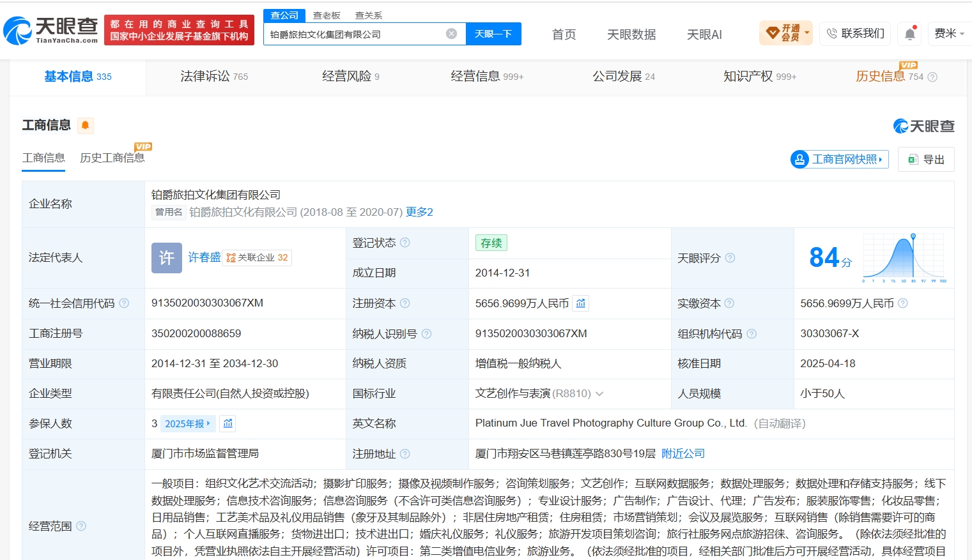Open the 费米 user account menu
This screenshot has height=560, width=972.
949,33
